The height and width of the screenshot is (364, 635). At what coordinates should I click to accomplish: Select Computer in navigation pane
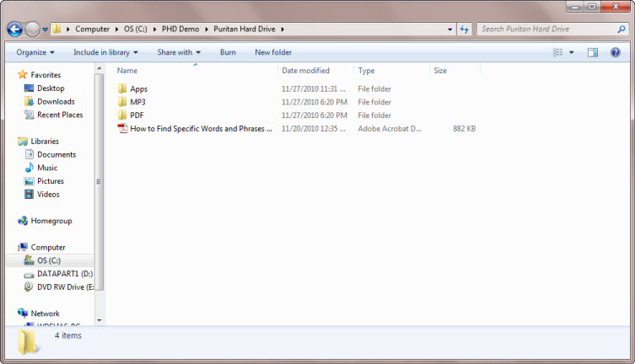pyautogui.click(x=48, y=247)
